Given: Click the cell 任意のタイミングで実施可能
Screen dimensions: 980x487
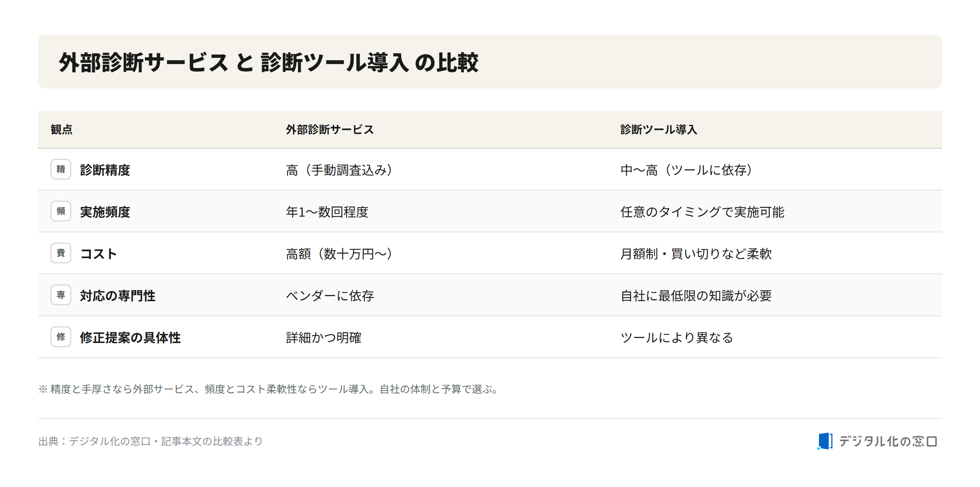Looking at the screenshot, I should click(x=702, y=212).
